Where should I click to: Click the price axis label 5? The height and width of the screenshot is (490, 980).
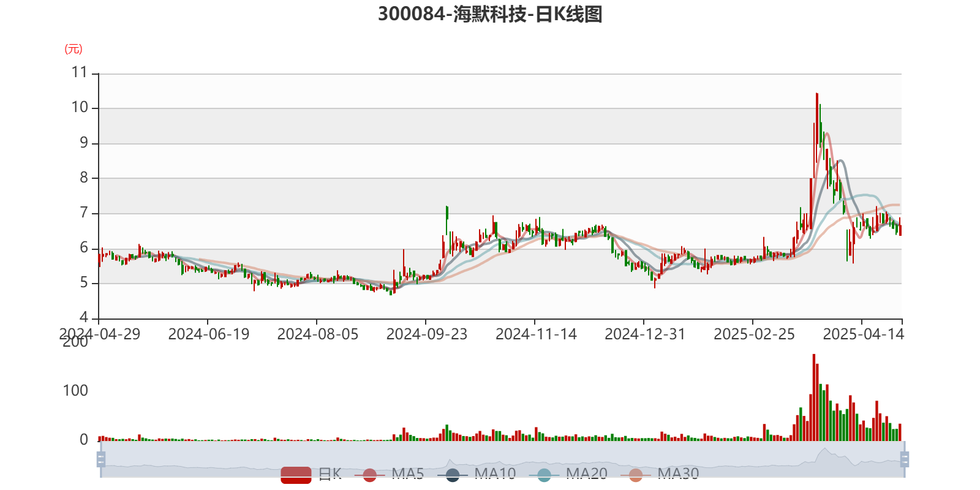pyautogui.click(x=84, y=282)
